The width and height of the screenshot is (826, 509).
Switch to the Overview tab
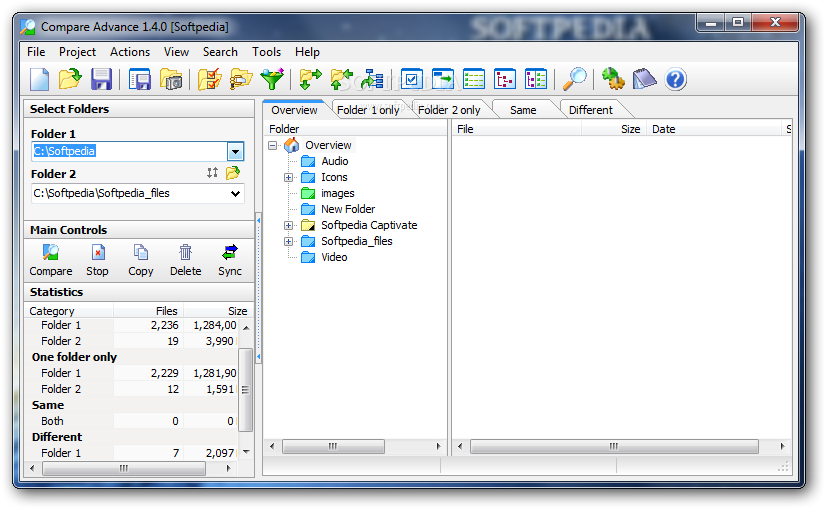point(294,110)
